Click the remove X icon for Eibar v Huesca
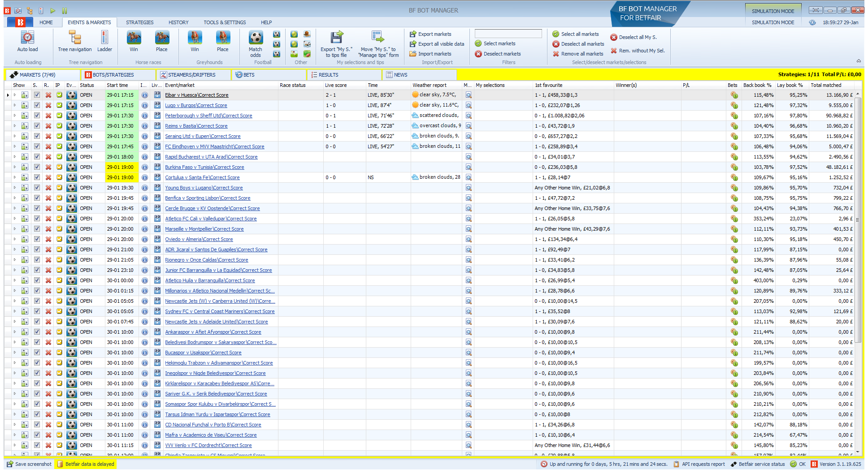The height and width of the screenshot is (473, 868). 48,95
